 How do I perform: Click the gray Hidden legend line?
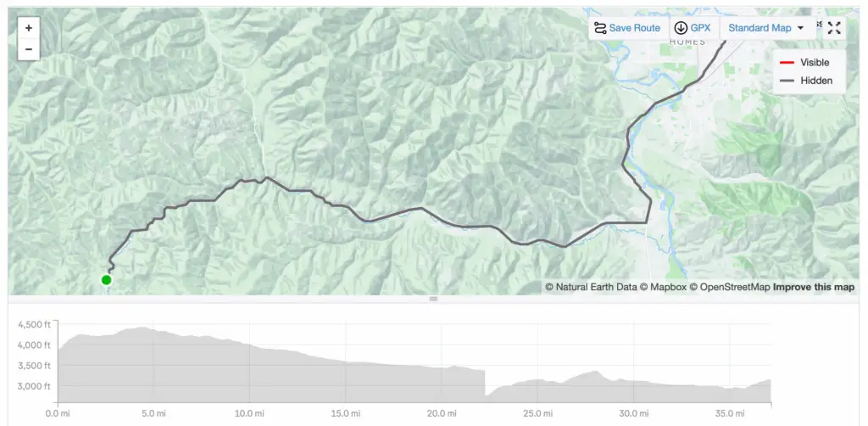787,81
